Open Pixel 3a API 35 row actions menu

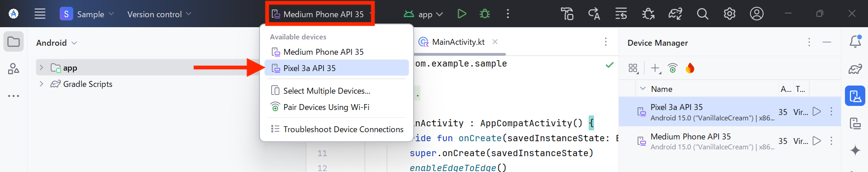pyautogui.click(x=831, y=111)
